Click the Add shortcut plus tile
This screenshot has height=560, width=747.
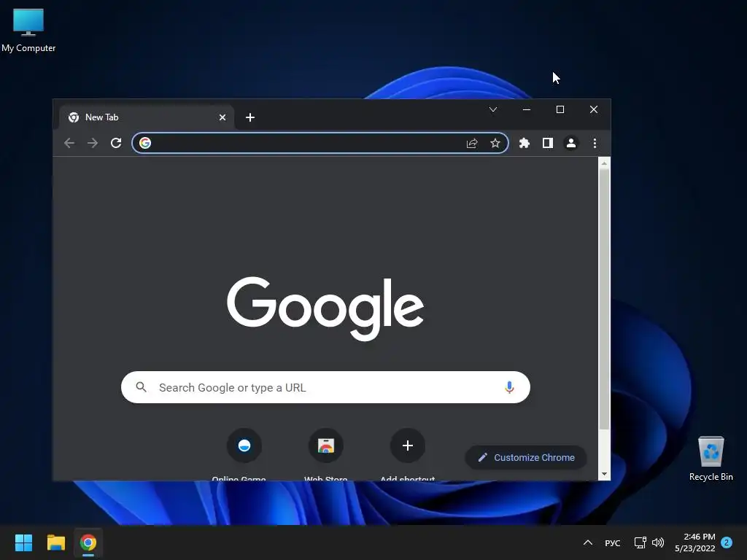click(407, 446)
